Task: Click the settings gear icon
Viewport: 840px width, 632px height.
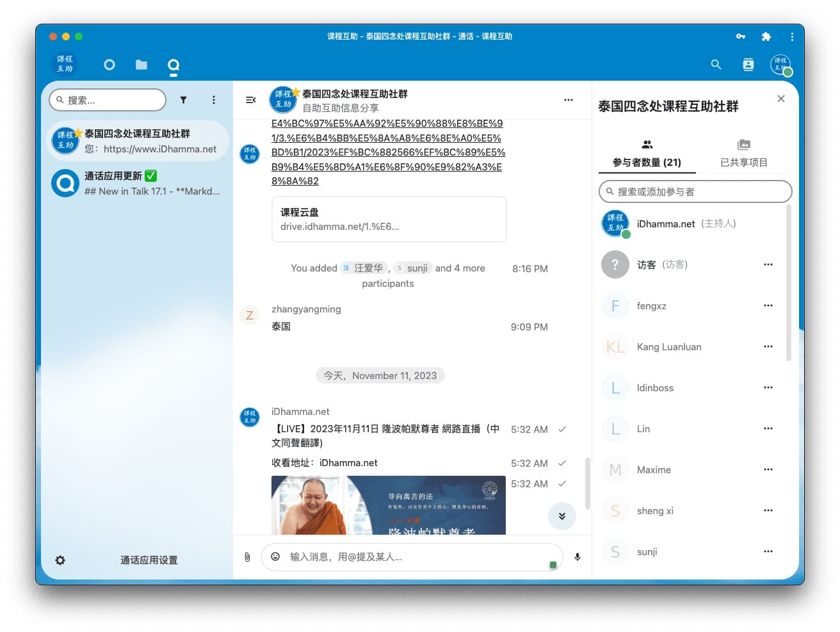Action: (x=60, y=560)
